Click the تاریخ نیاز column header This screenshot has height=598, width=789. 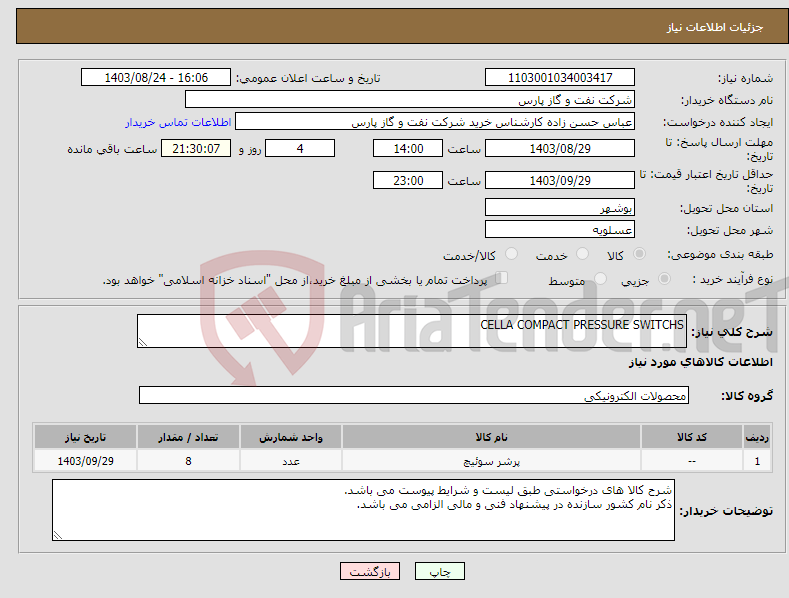click(x=85, y=437)
